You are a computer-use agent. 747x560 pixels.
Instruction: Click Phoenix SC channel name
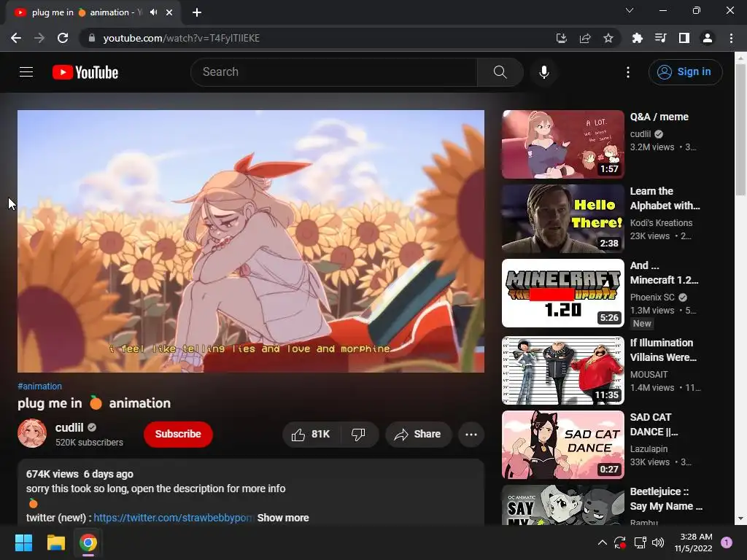(652, 297)
